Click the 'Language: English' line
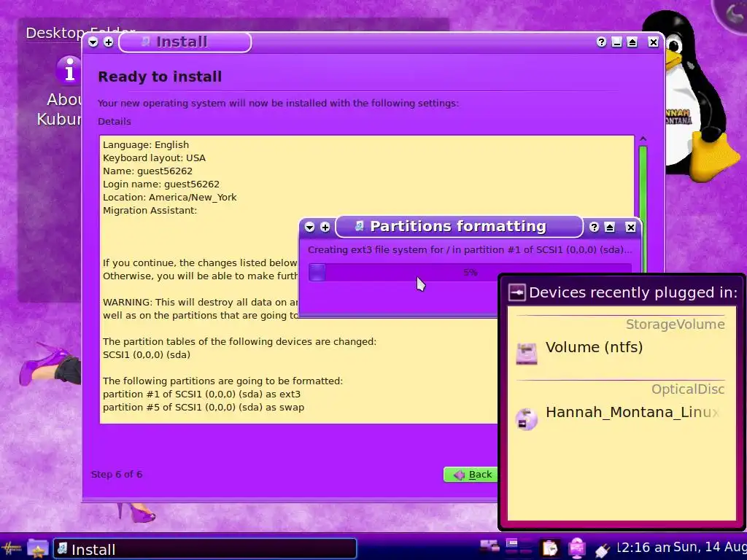The width and height of the screenshot is (747, 560). [x=146, y=145]
